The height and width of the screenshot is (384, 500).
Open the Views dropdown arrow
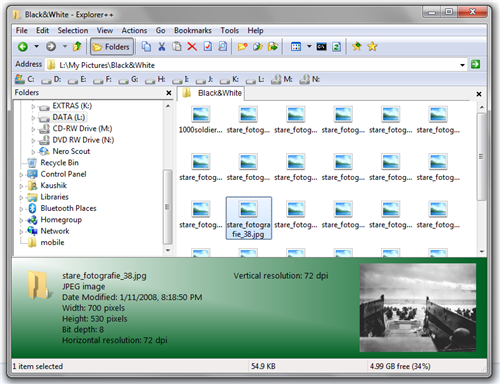point(309,46)
